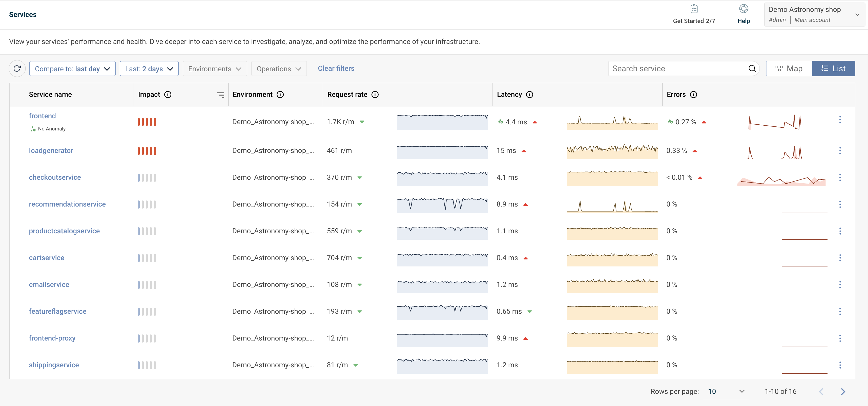Click the Impact column sort icon
This screenshot has width=868, height=406.
click(x=221, y=95)
